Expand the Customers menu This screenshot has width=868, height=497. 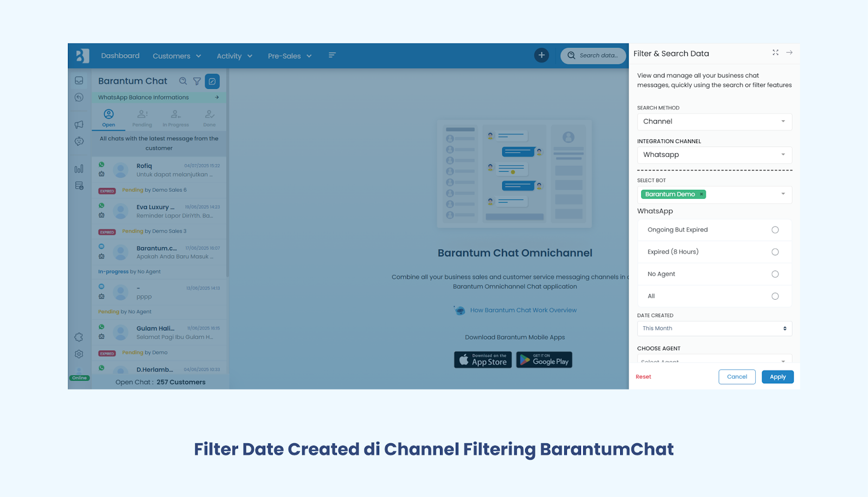click(x=177, y=56)
